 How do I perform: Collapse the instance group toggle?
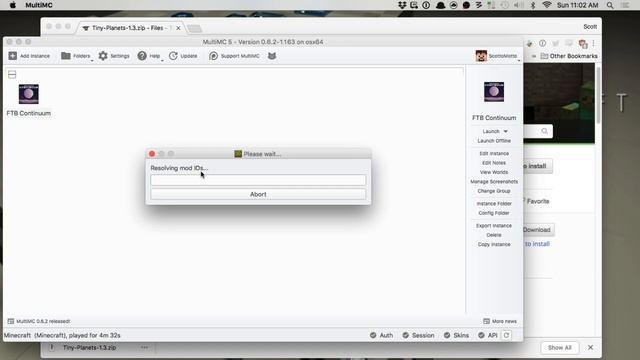(x=12, y=74)
